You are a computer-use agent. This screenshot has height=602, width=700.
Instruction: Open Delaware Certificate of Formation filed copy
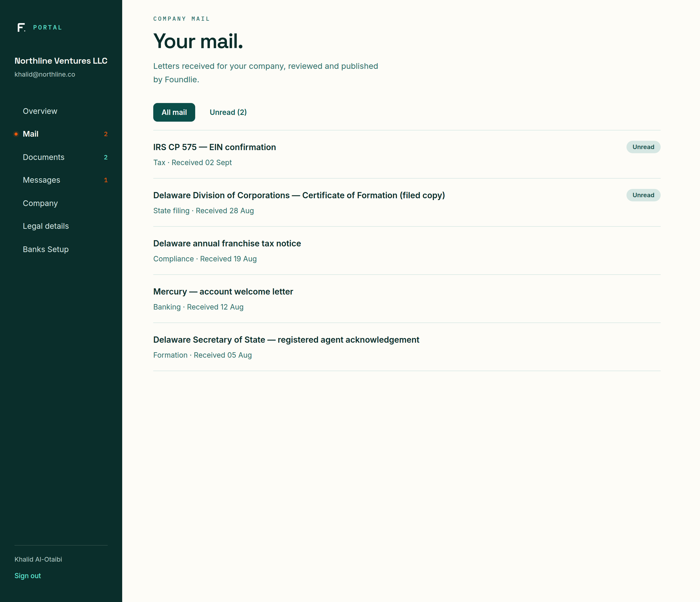tap(407, 202)
